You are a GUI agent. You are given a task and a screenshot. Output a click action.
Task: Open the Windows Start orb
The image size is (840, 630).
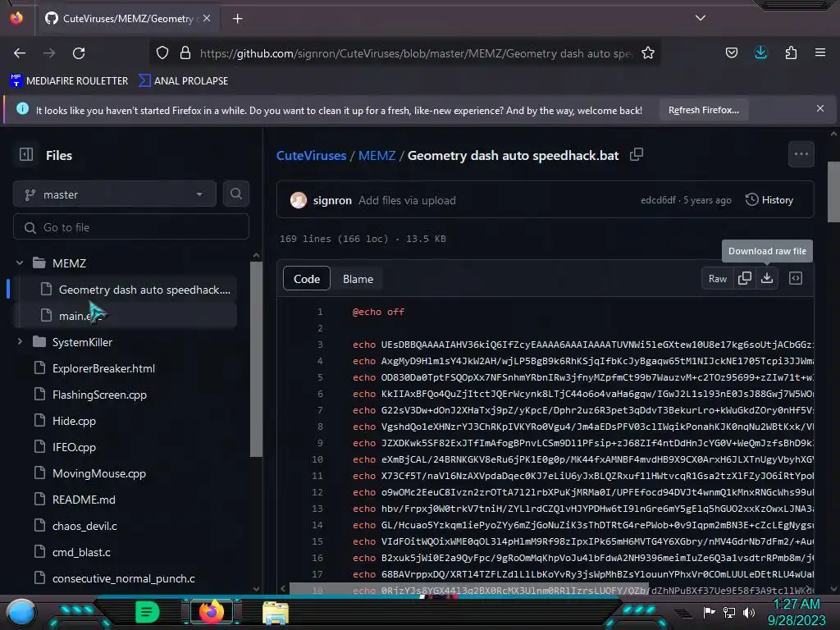21,612
